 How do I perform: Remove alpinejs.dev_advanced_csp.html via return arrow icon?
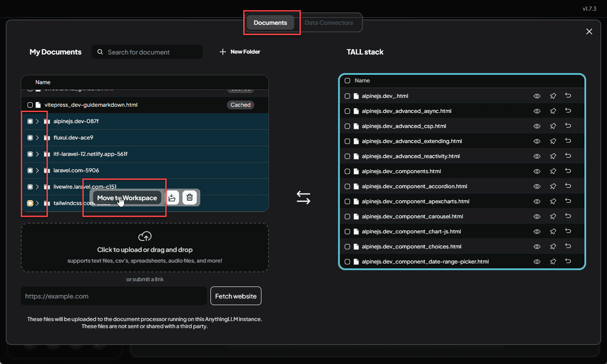(x=568, y=126)
